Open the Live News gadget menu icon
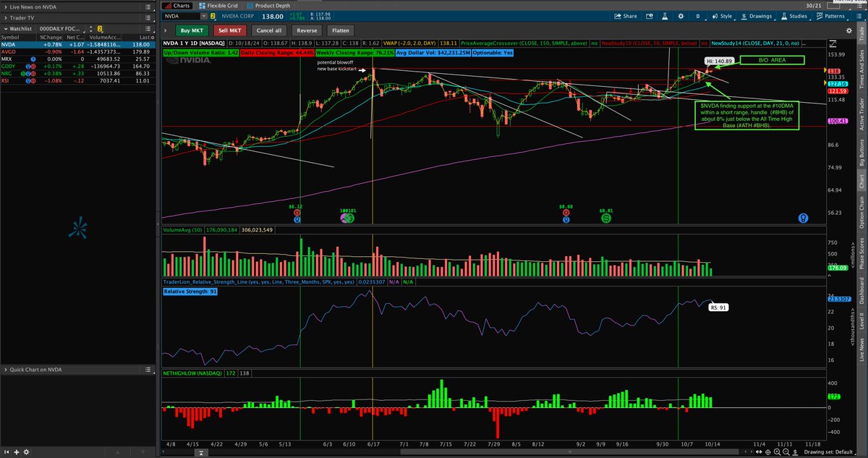The height and width of the screenshot is (458, 868). 147,6
